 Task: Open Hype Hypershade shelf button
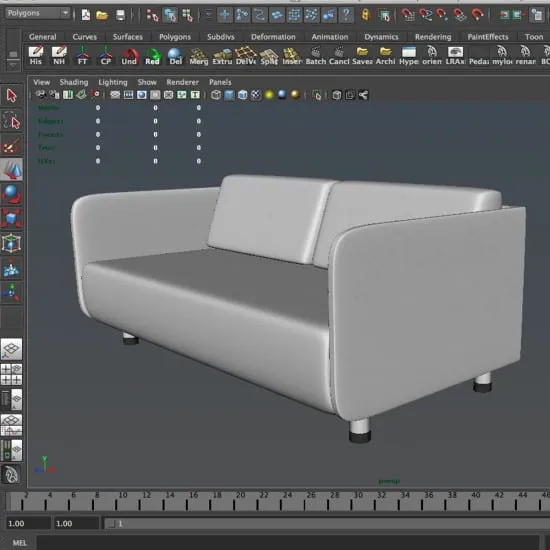(x=409, y=55)
